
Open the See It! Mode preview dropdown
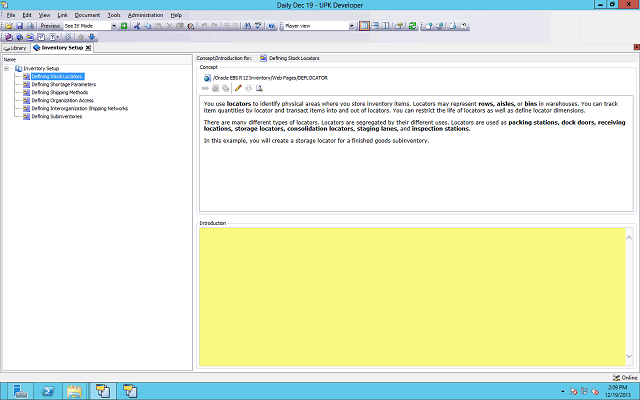coord(112,26)
